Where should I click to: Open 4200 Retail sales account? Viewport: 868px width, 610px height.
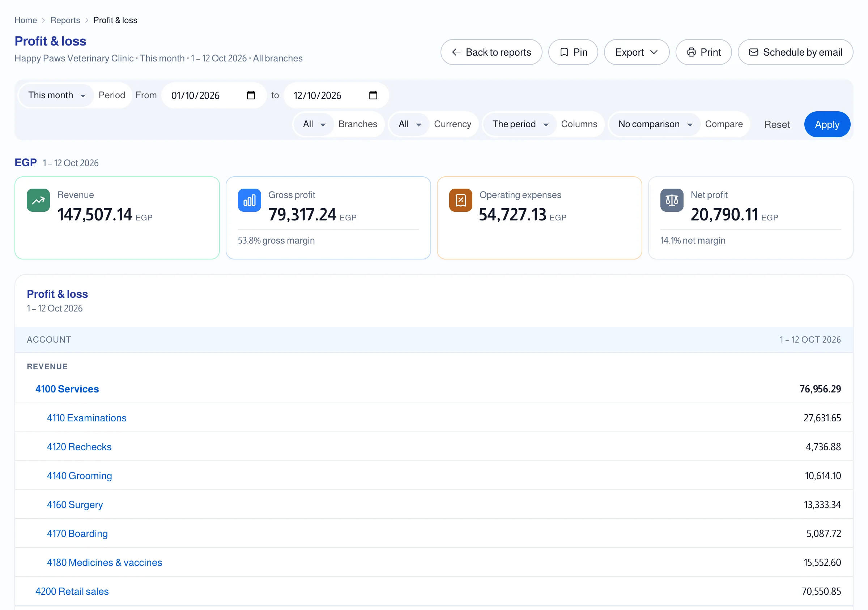72,592
